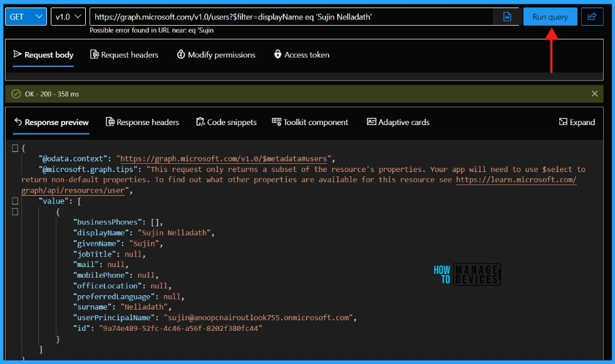The image size is (615, 364).
Task: Click the "Possible error found in URL" hint
Action: (152, 30)
